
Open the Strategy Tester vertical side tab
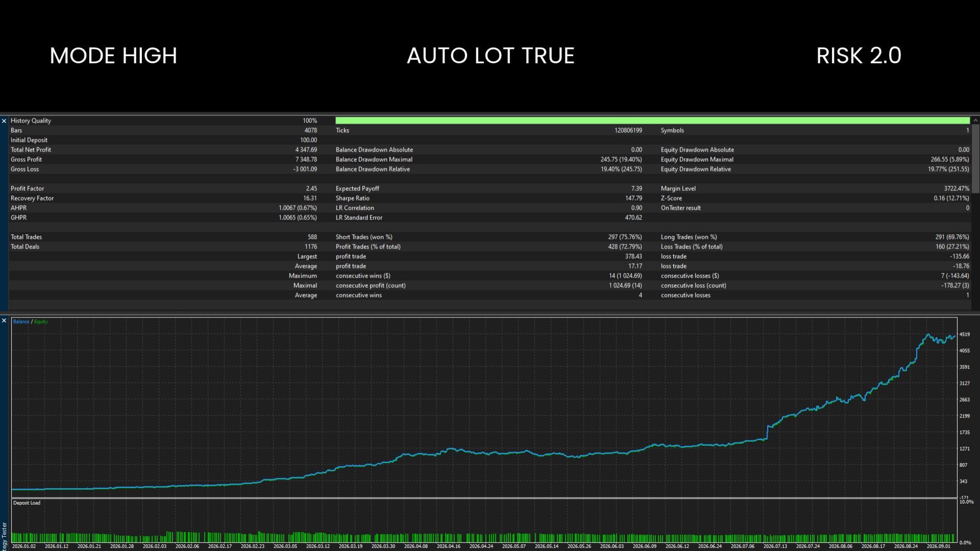point(4,535)
